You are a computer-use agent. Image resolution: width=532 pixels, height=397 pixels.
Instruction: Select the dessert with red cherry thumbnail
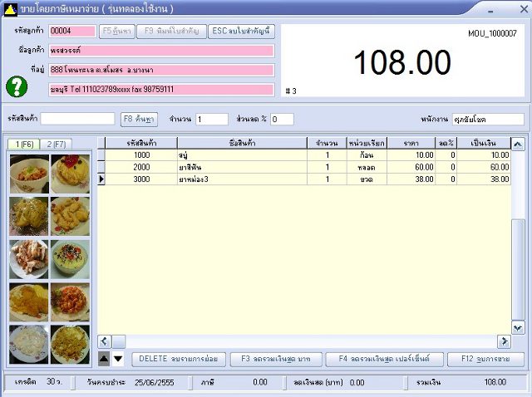(x=70, y=174)
